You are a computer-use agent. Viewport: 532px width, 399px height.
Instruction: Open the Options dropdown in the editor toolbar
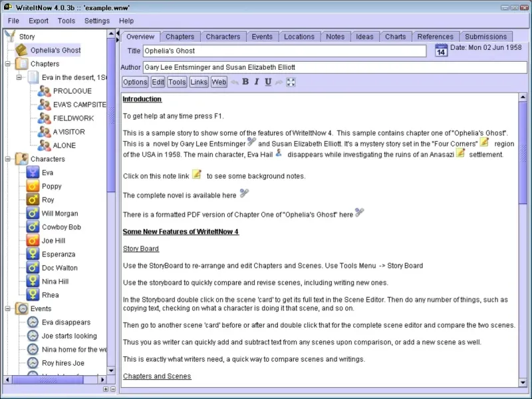[x=135, y=82]
